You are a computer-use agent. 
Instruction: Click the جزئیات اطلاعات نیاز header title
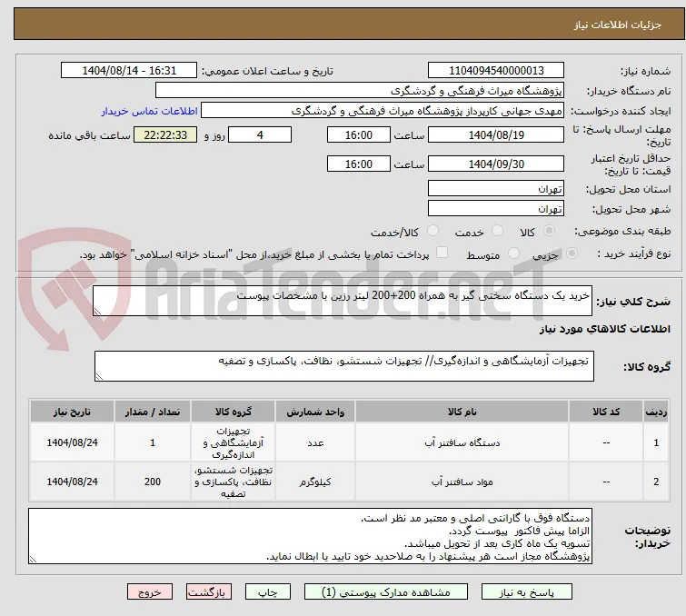click(x=618, y=25)
